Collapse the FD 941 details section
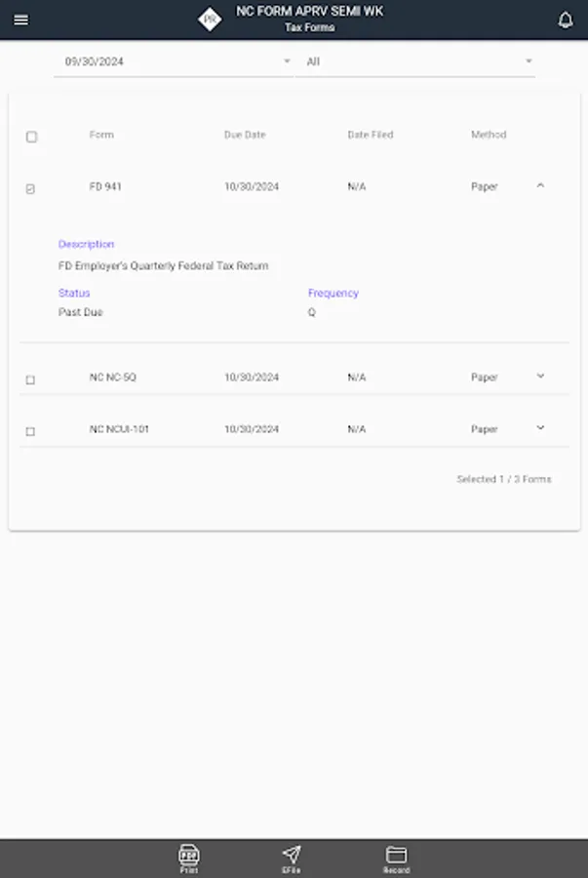 (542, 186)
